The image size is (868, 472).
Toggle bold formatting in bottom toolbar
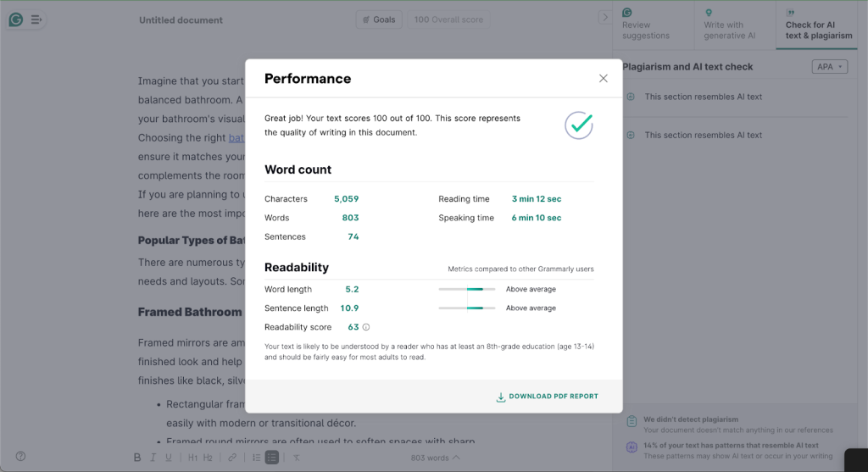137,458
